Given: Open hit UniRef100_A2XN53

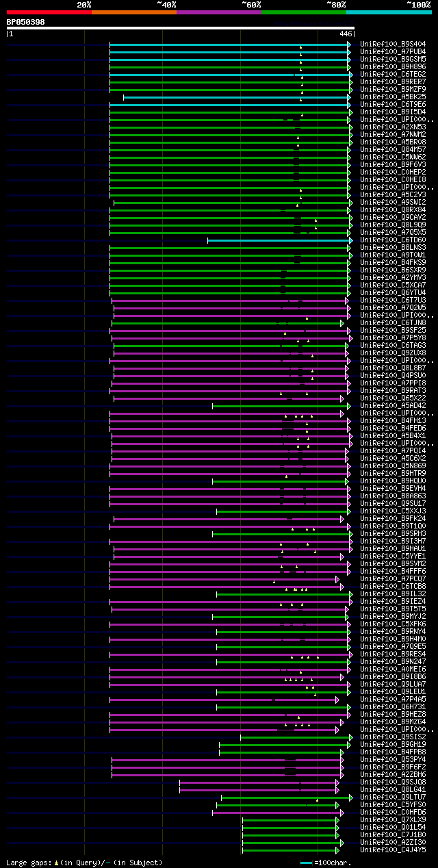Looking at the screenshot, I should click(393, 127).
